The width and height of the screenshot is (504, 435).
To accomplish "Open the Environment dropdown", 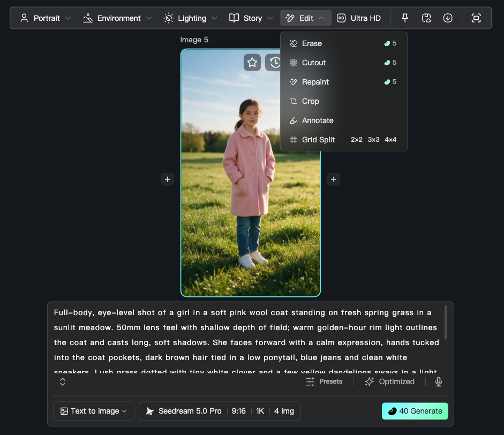I will pyautogui.click(x=117, y=18).
